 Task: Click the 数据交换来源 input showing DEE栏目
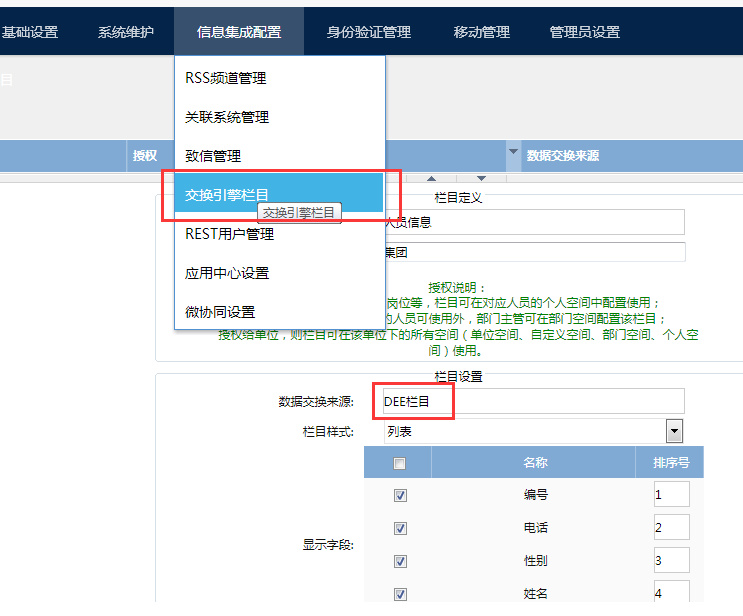pos(532,401)
